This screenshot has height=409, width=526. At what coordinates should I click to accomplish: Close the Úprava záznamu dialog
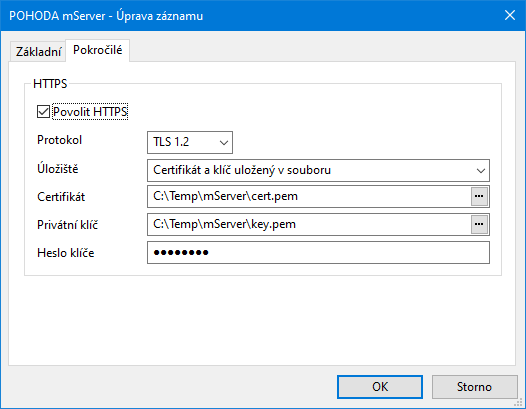pyautogui.click(x=510, y=15)
